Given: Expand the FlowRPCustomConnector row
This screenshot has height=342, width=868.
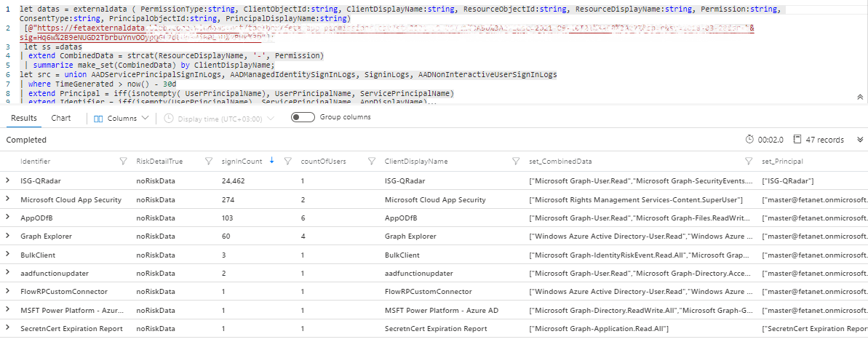Looking at the screenshot, I should click(8, 291).
